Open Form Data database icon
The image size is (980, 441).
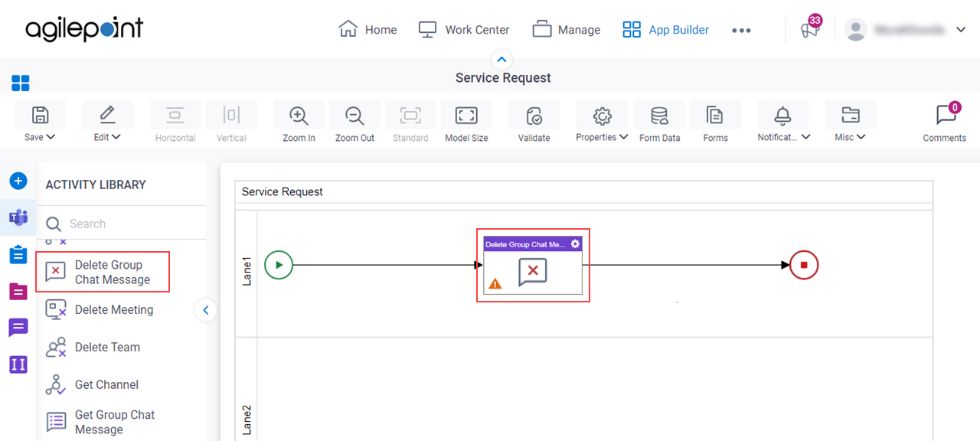pyautogui.click(x=659, y=116)
